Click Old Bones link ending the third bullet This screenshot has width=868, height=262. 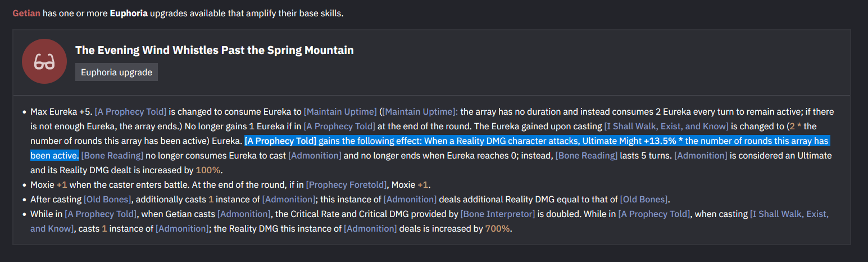tap(644, 199)
